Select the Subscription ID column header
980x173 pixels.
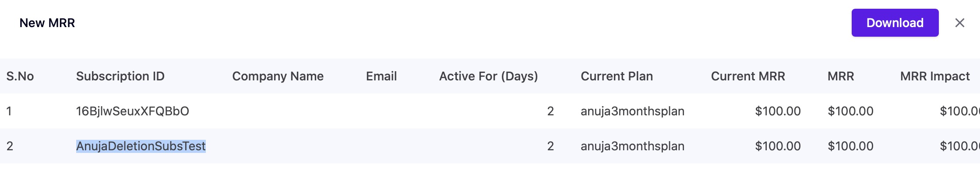pos(120,76)
